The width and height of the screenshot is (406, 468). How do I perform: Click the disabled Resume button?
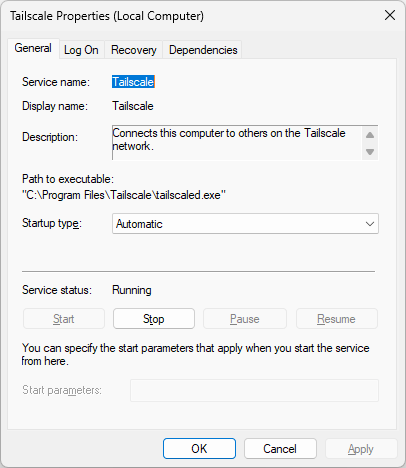point(337,319)
